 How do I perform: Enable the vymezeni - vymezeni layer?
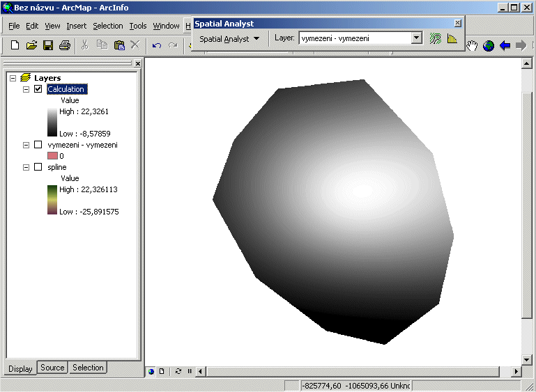pos(38,145)
